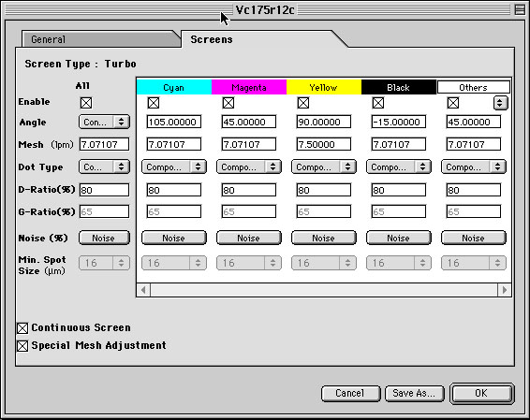Toggle the Enable checkbox for All
Viewport: 530px width, 420px height.
click(86, 103)
